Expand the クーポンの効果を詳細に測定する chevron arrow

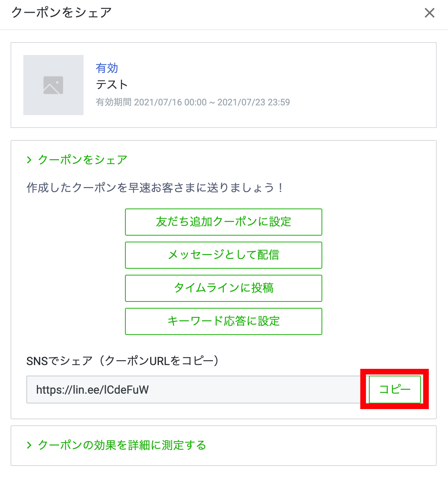(x=29, y=445)
